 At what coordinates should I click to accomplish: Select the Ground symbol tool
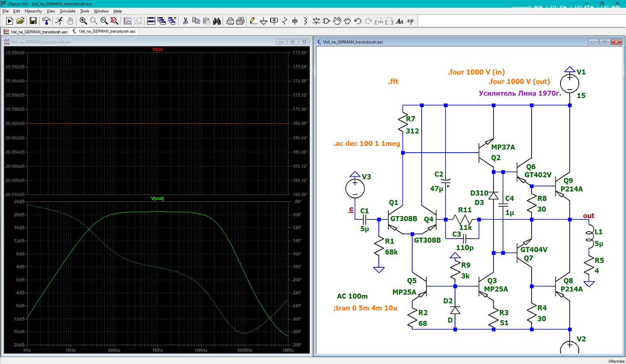click(263, 21)
